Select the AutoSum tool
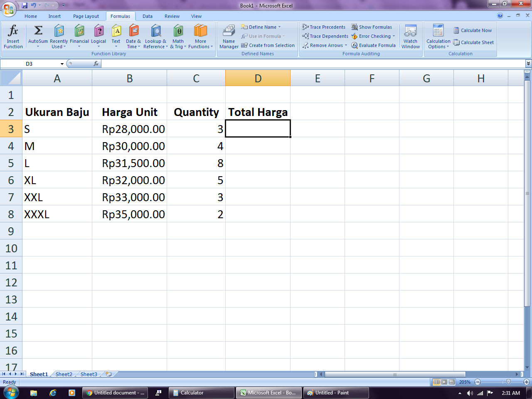532x399 pixels. [x=38, y=35]
